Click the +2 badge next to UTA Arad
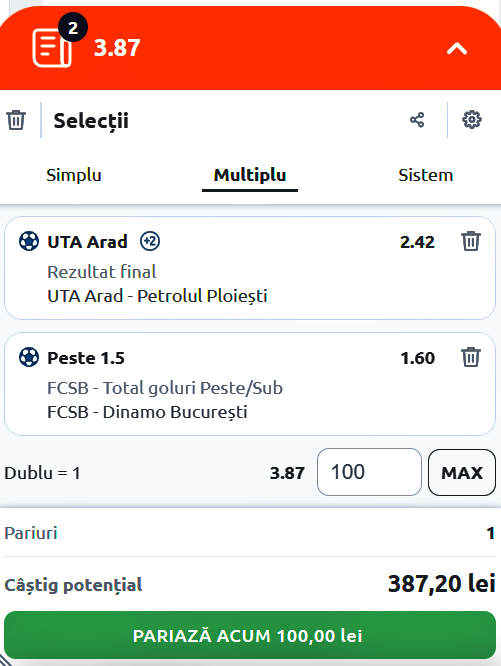Viewport: 501px width, 666px height. (x=150, y=241)
